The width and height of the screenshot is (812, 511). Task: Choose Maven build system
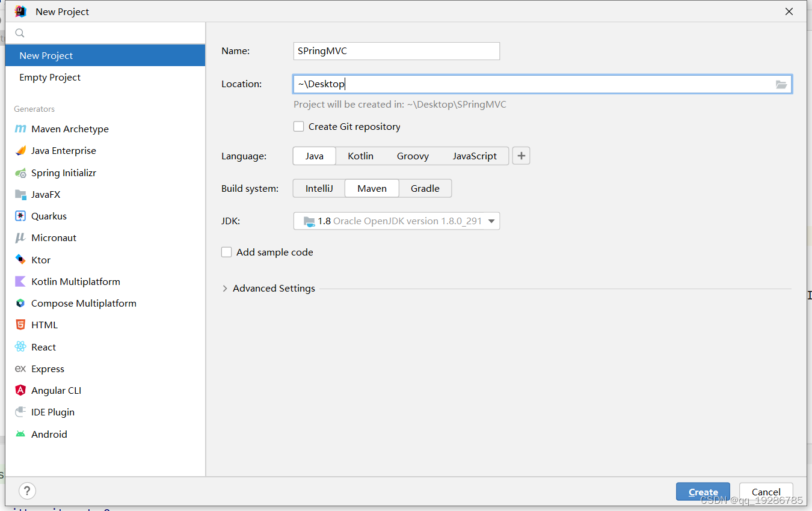click(x=372, y=188)
